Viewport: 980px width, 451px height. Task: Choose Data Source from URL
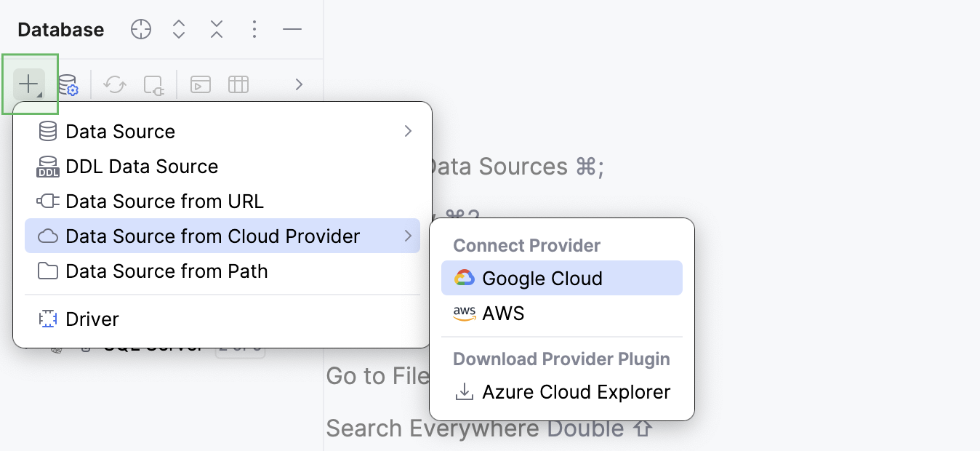(x=164, y=201)
